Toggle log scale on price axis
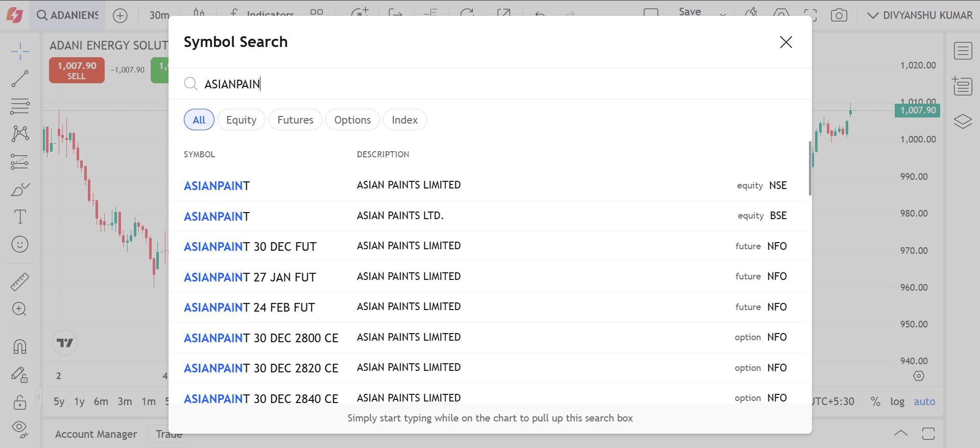This screenshot has width=980, height=448. tap(897, 402)
